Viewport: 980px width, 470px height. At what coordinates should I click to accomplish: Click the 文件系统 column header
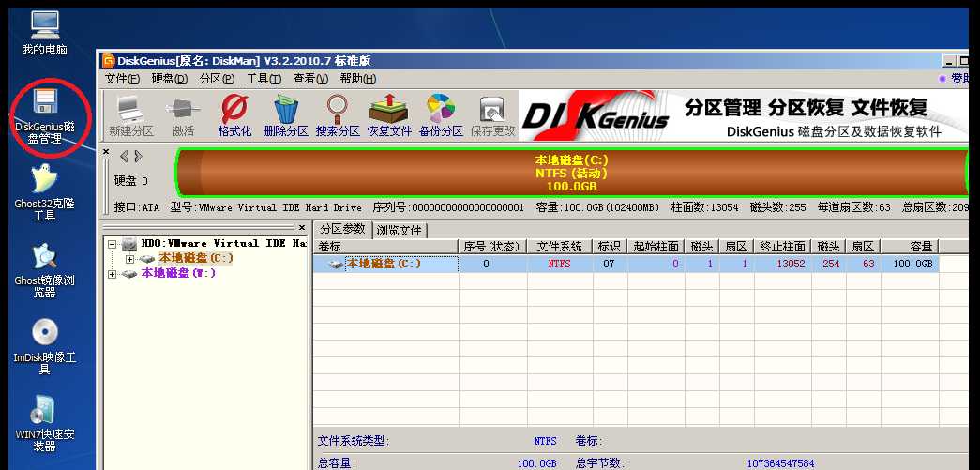coord(559,246)
